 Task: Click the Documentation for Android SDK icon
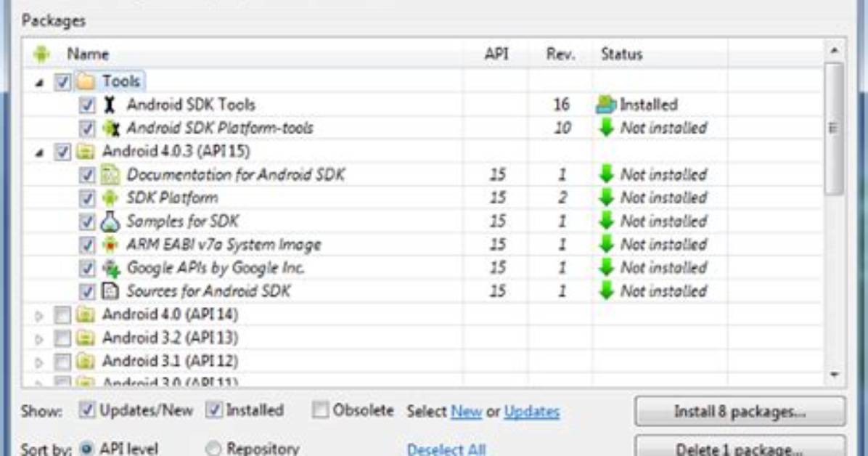pos(110,174)
